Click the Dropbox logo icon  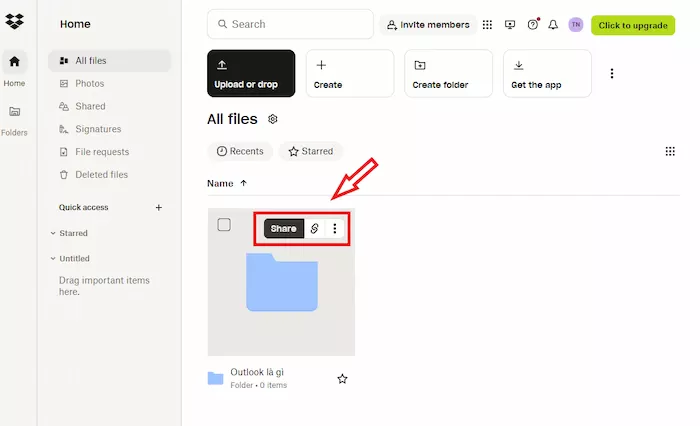[x=15, y=21]
